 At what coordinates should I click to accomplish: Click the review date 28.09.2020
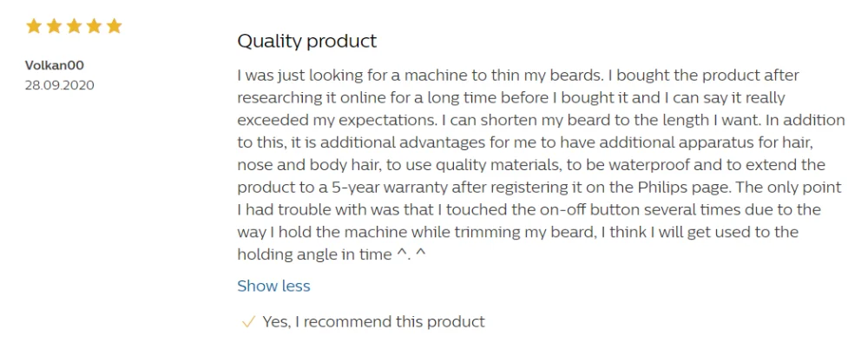[59, 85]
